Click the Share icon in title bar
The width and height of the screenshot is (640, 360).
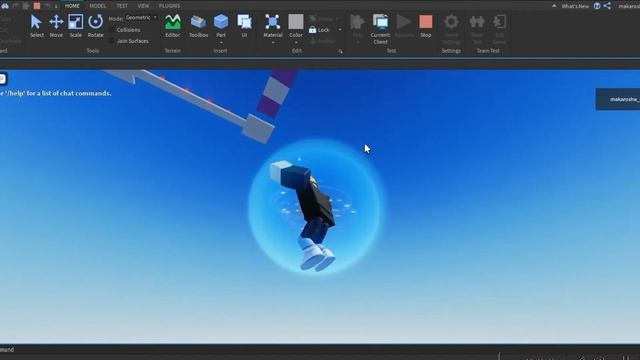click(607, 6)
